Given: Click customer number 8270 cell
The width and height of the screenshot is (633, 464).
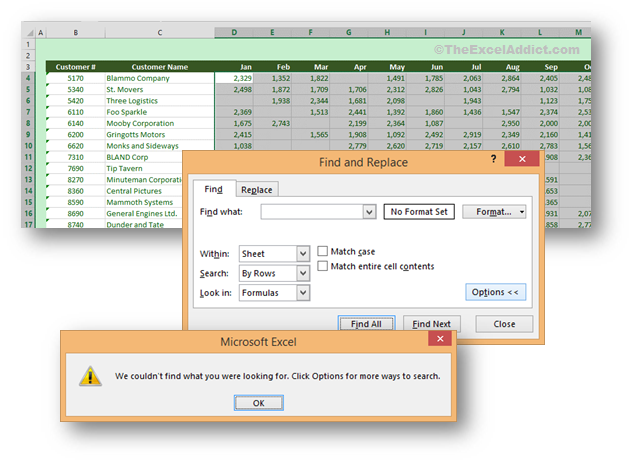Looking at the screenshot, I should click(x=75, y=180).
